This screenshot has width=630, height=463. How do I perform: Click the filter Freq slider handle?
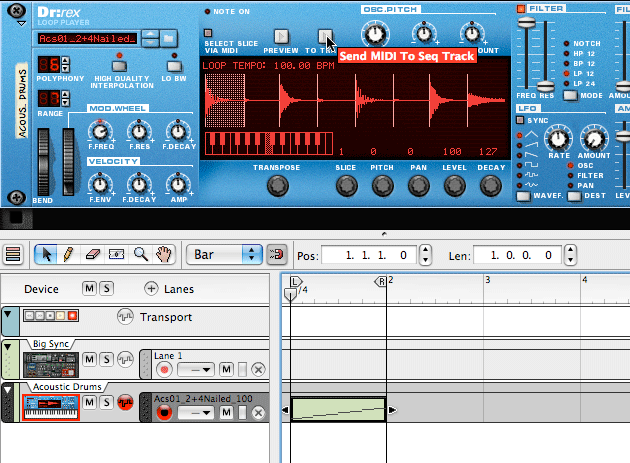526,23
